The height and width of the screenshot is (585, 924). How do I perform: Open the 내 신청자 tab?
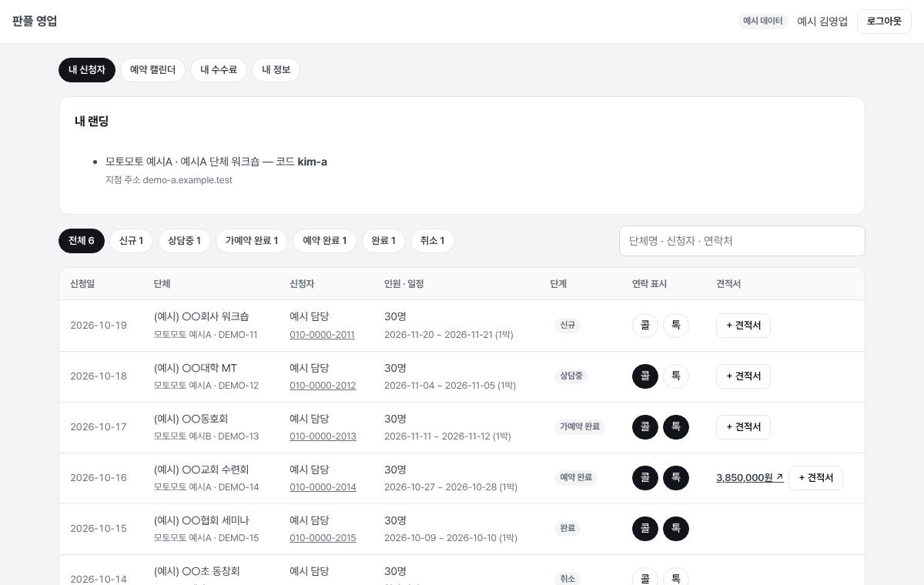click(87, 70)
